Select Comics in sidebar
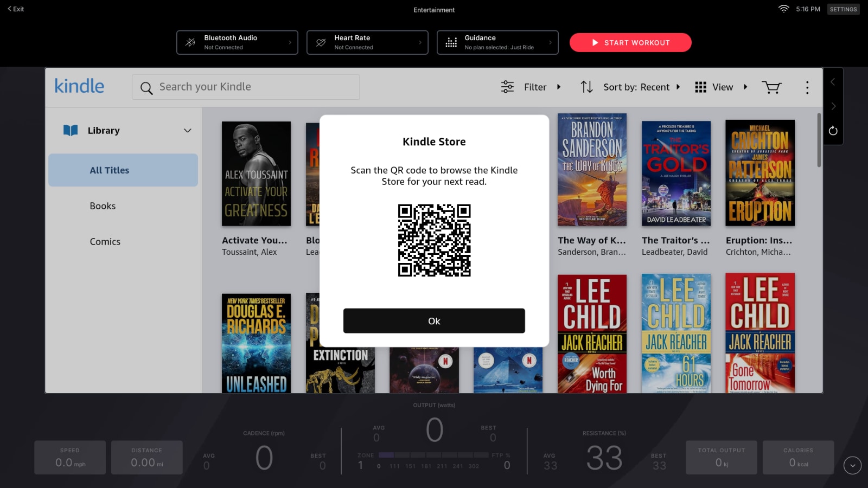Screen dimensions: 868x488 (x=105, y=242)
